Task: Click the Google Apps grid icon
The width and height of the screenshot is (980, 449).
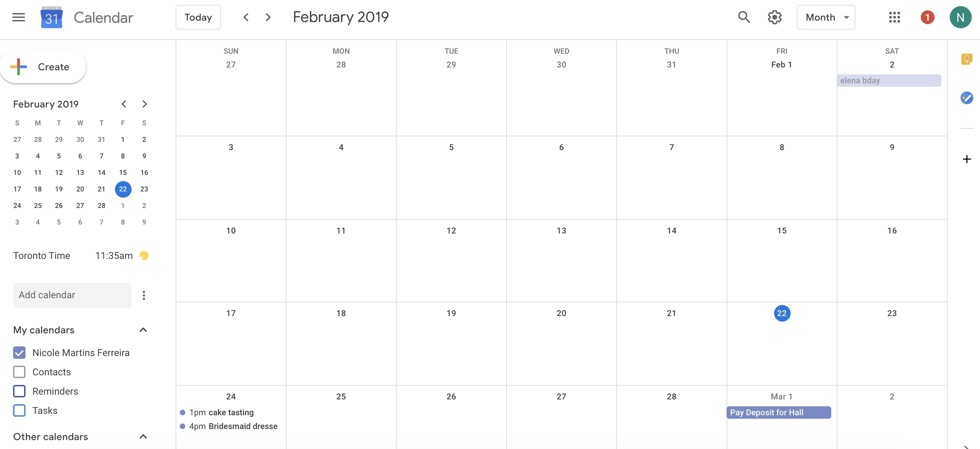Action: click(894, 17)
